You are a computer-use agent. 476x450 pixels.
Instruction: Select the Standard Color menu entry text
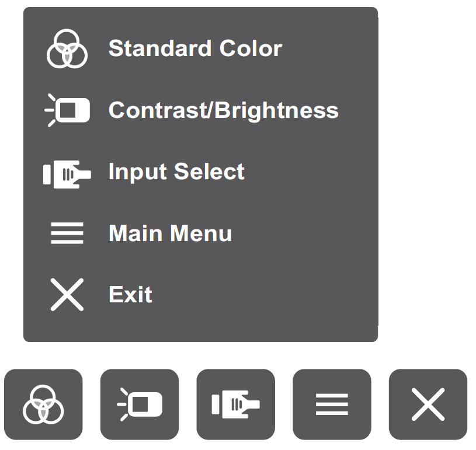195,48
